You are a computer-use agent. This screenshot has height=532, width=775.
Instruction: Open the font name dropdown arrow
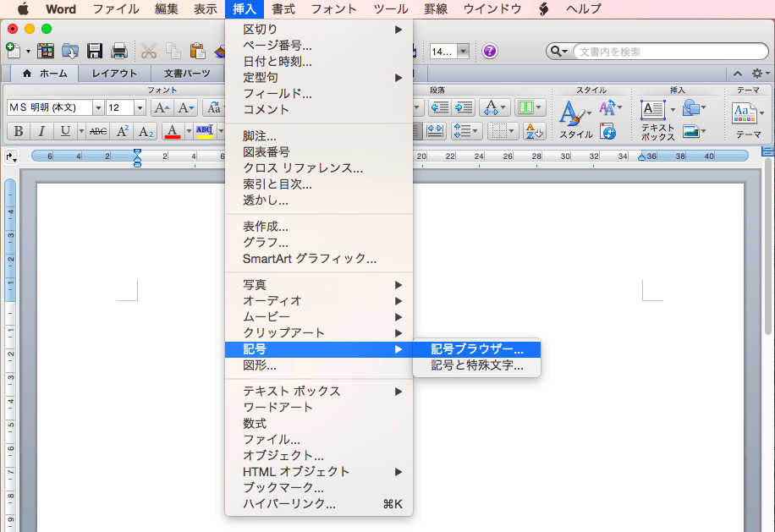tap(98, 107)
